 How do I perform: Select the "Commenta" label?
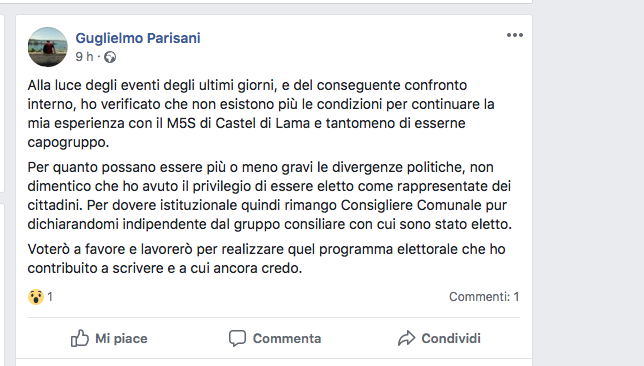click(x=287, y=338)
